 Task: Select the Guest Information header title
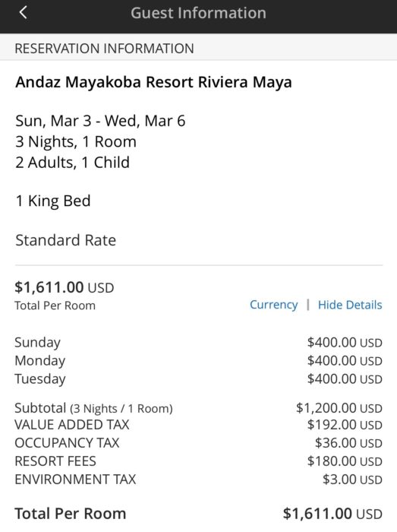click(x=199, y=13)
